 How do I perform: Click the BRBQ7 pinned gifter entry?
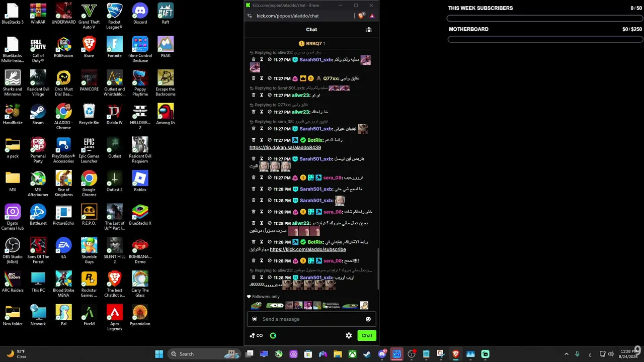click(x=311, y=44)
